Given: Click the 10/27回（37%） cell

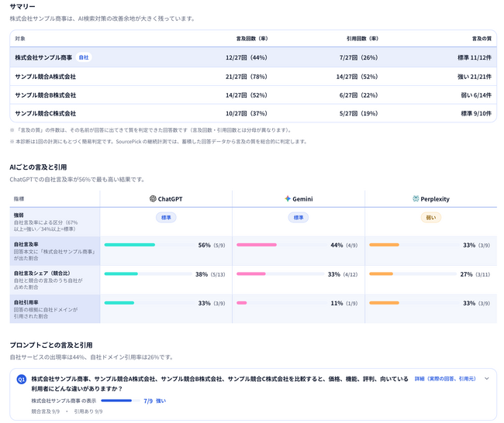Looking at the screenshot, I should (247, 113).
